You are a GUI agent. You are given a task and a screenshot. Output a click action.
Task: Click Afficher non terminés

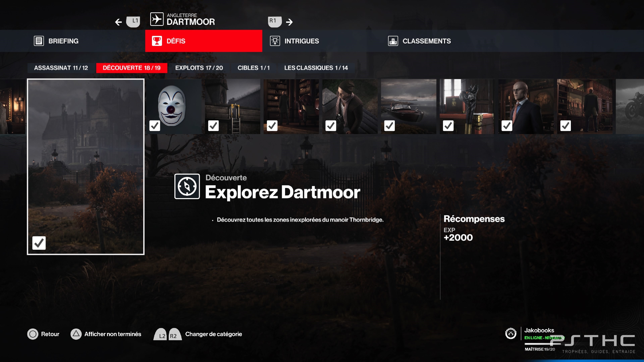point(113,334)
